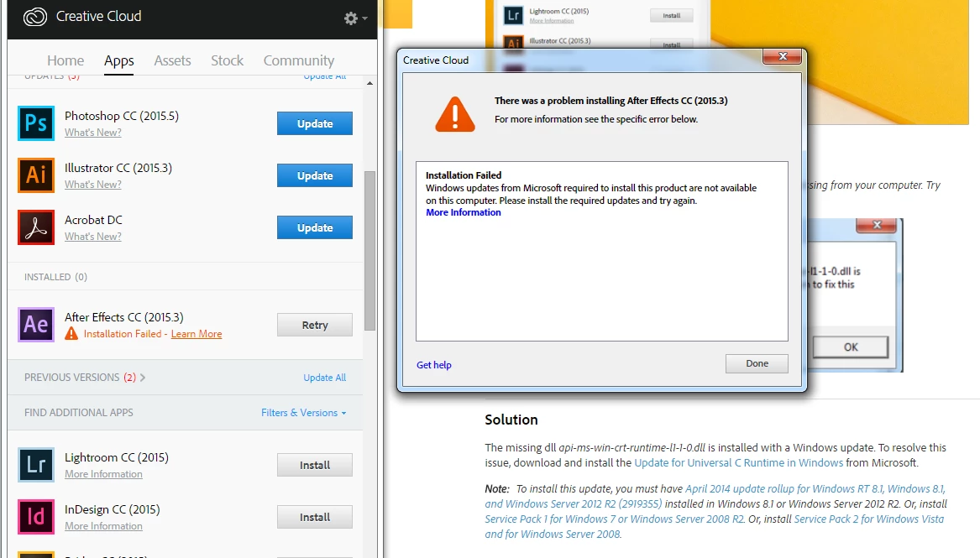Retry After Effects installation

point(314,325)
